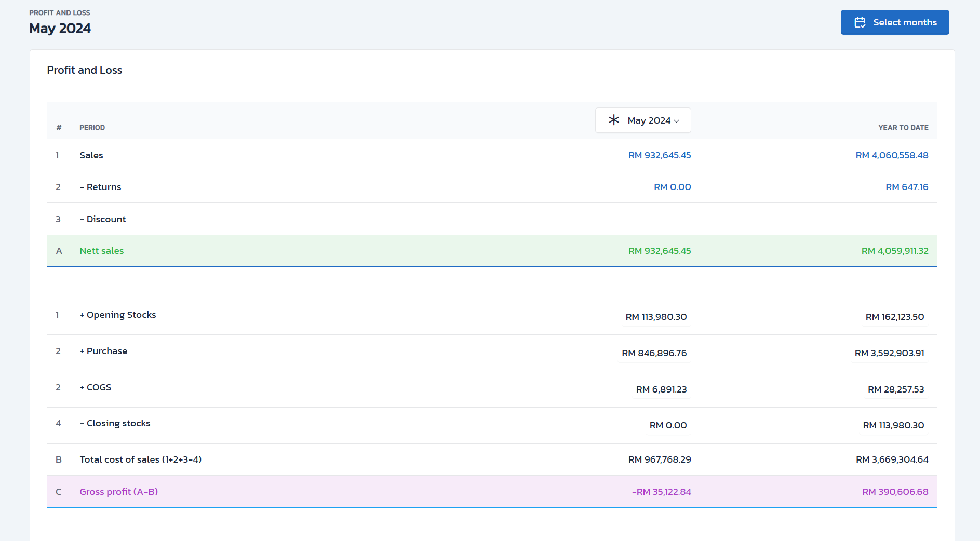980x541 pixels.
Task: Edit Closing stocks May value RM 0.00
Action: click(668, 425)
